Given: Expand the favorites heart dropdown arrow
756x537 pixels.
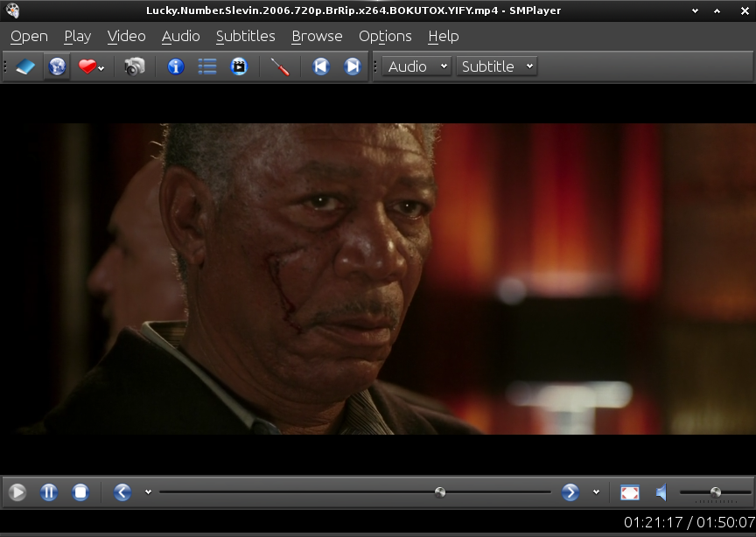Looking at the screenshot, I should [x=101, y=68].
